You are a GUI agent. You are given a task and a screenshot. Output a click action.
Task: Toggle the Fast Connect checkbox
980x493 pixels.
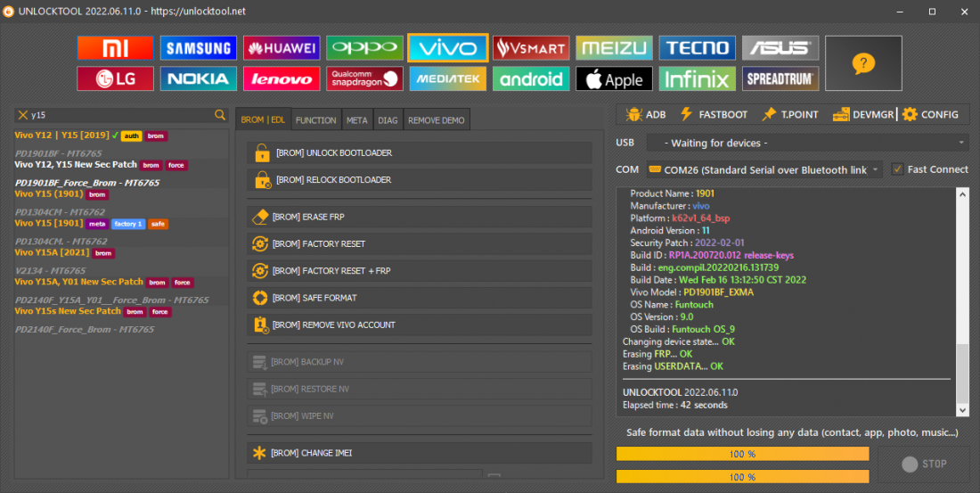coord(897,169)
